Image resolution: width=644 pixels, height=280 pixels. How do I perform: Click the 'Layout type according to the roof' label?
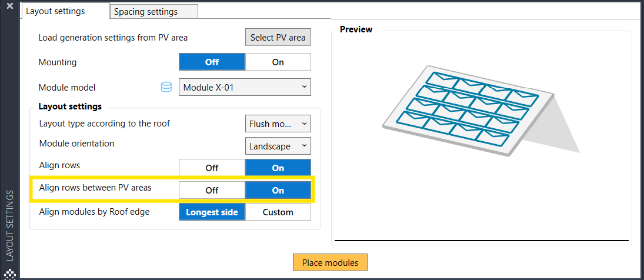[x=104, y=123]
